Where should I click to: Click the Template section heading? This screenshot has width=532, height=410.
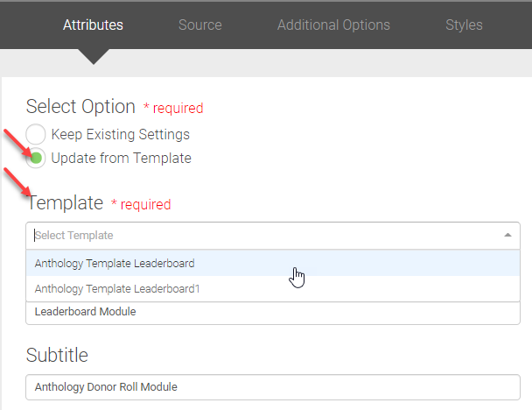(66, 203)
